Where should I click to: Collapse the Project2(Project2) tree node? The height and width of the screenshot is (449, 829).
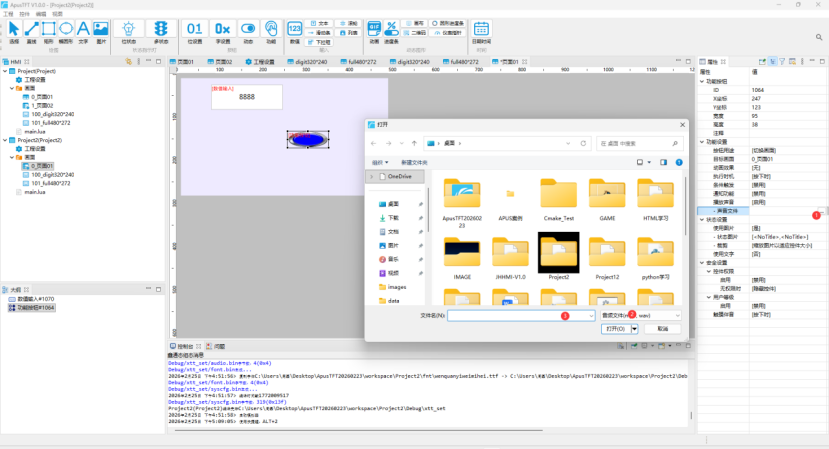pyautogui.click(x=6, y=141)
